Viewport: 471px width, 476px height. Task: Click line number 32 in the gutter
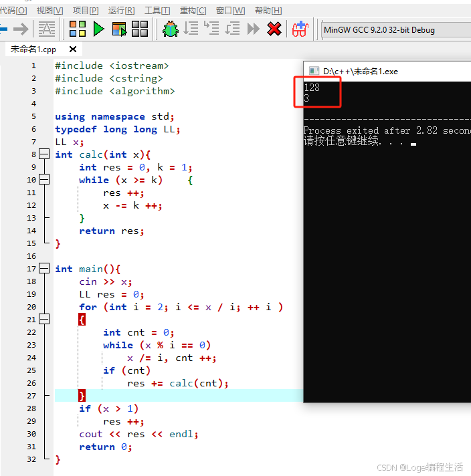[31, 459]
